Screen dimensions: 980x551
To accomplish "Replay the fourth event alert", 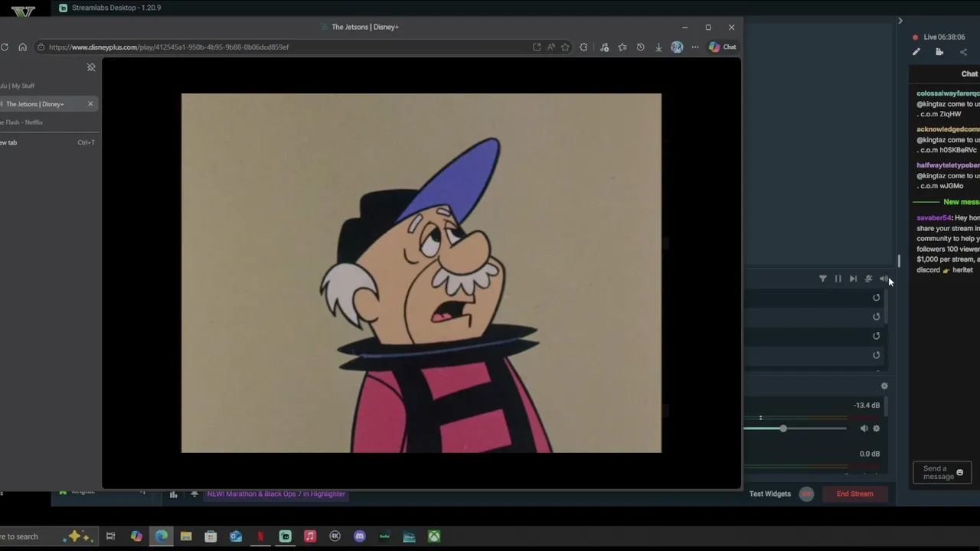I will [x=877, y=355].
